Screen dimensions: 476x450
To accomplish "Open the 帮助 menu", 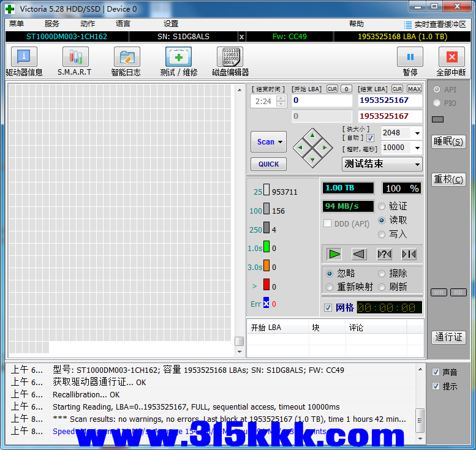I will pyautogui.click(x=357, y=24).
